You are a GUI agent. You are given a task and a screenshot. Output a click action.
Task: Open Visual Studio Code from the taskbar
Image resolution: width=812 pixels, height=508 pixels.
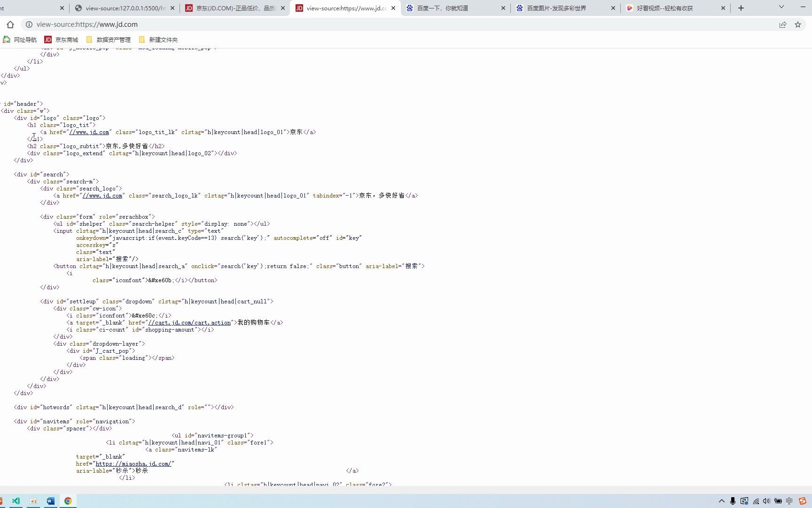[16, 501]
